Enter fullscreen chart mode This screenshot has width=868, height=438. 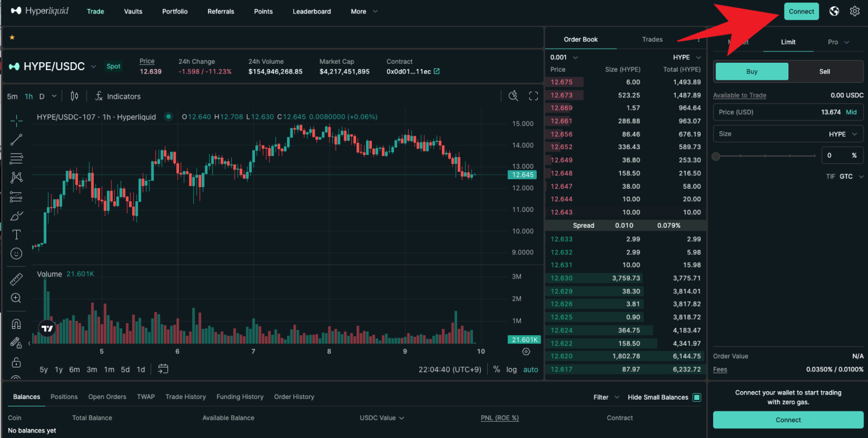click(533, 96)
